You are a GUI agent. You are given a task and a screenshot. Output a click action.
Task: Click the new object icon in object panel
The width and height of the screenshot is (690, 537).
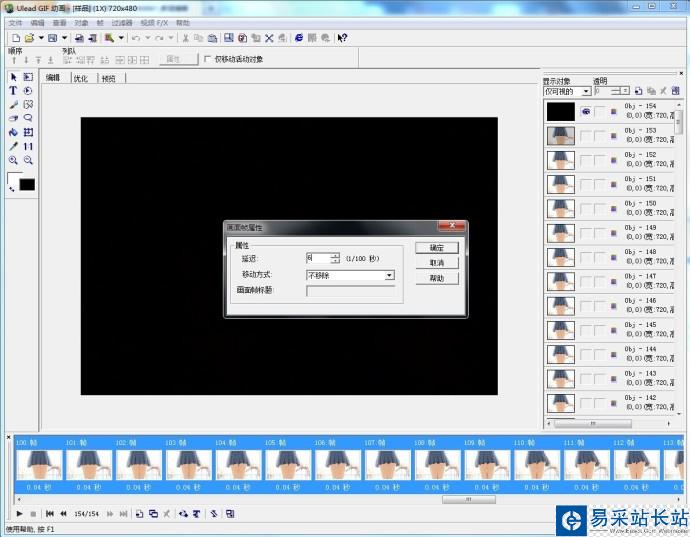pos(639,91)
